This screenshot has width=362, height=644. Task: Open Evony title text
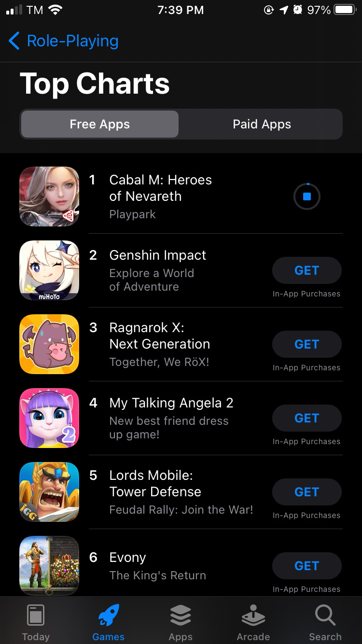point(127,558)
